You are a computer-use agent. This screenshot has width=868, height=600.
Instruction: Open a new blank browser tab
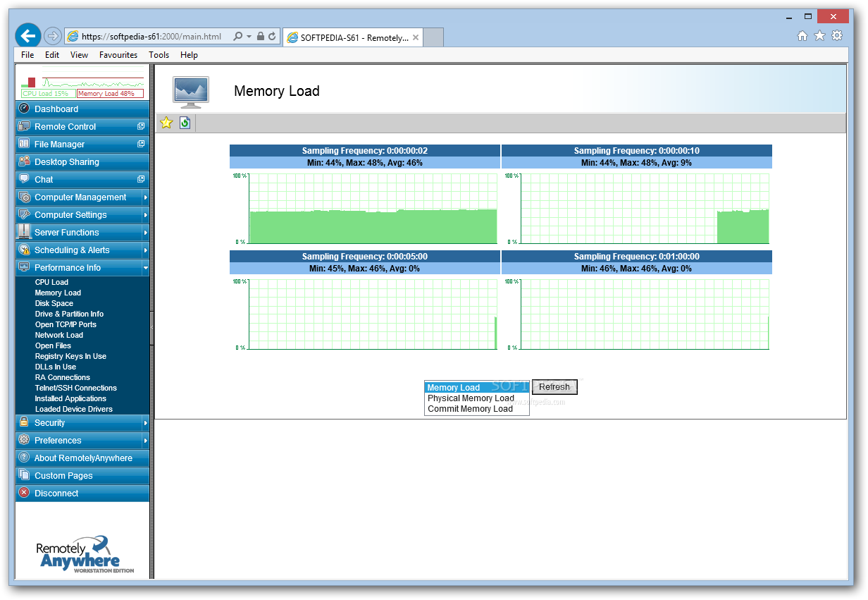(433, 37)
